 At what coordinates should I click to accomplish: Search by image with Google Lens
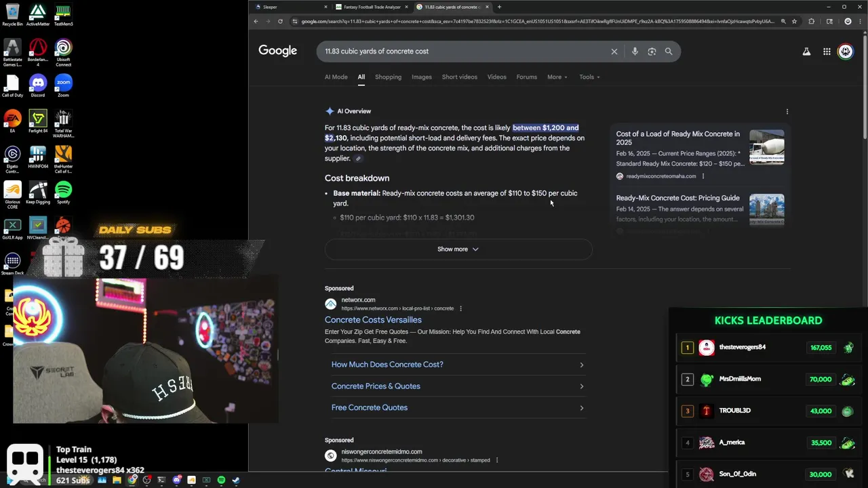652,52
